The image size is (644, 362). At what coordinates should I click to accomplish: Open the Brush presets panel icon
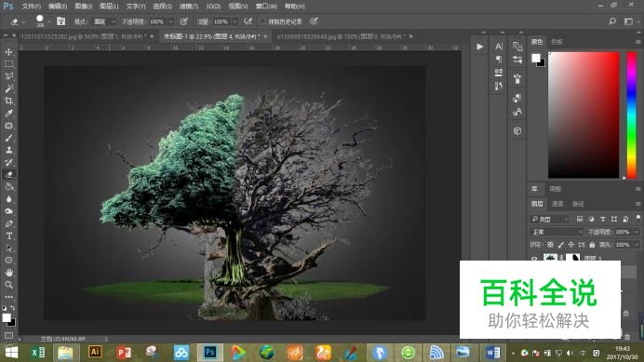pos(517,78)
